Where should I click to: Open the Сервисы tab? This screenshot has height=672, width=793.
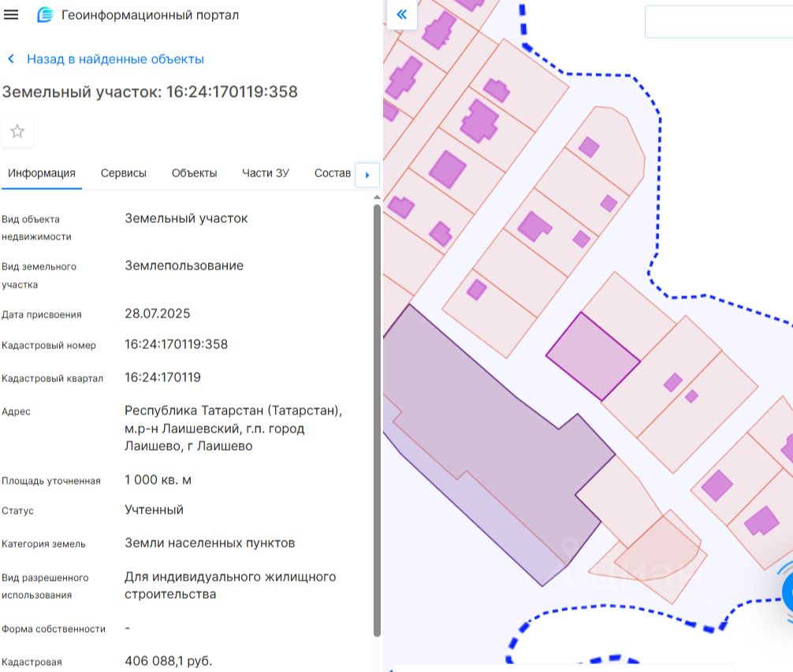(x=124, y=173)
